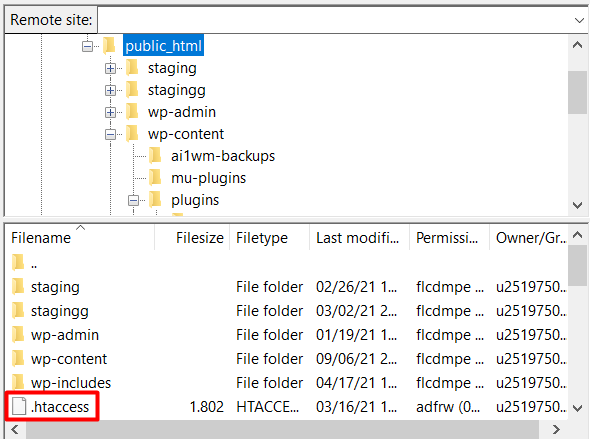Select the .htaccess file icon
The height and width of the screenshot is (439, 590).
click(x=19, y=406)
